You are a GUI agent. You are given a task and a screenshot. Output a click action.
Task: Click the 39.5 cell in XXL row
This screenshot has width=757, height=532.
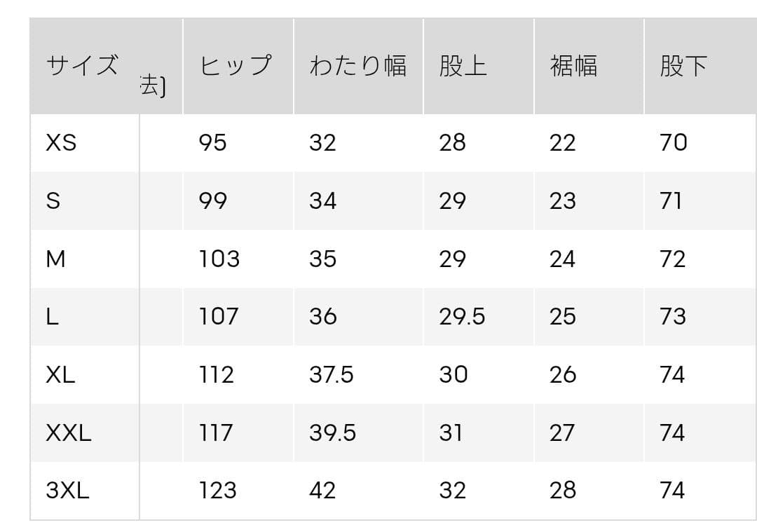(333, 432)
